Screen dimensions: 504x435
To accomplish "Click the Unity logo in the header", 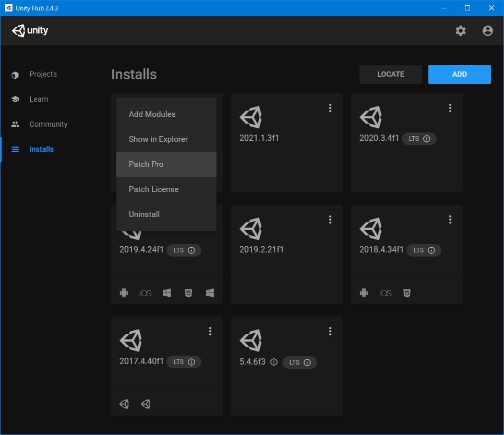I will click(30, 31).
